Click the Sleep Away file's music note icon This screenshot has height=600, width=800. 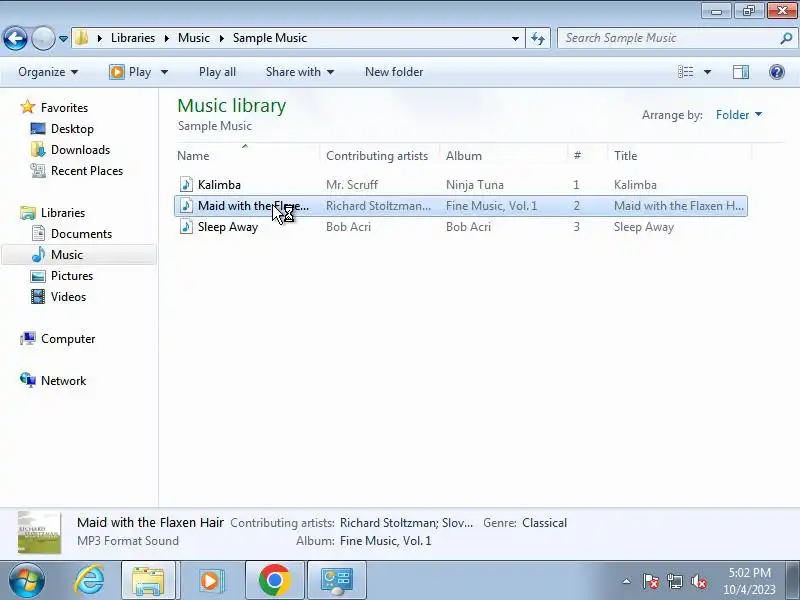tap(186, 227)
